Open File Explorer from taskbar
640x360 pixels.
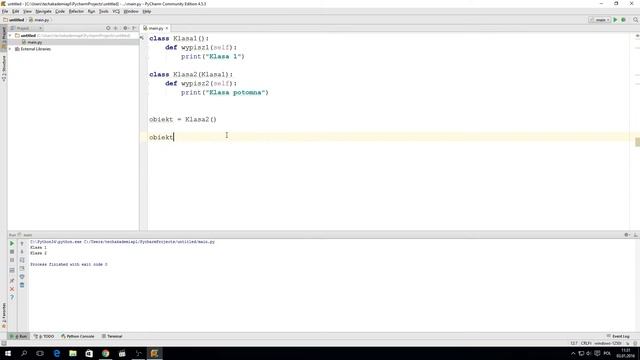coord(73,353)
